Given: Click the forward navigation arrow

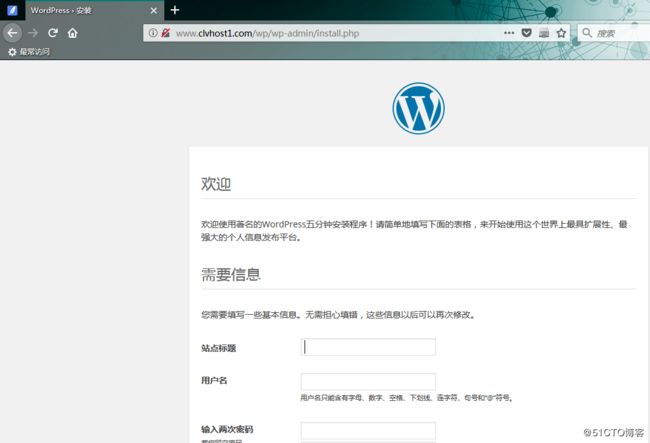Looking at the screenshot, I should (x=33, y=33).
